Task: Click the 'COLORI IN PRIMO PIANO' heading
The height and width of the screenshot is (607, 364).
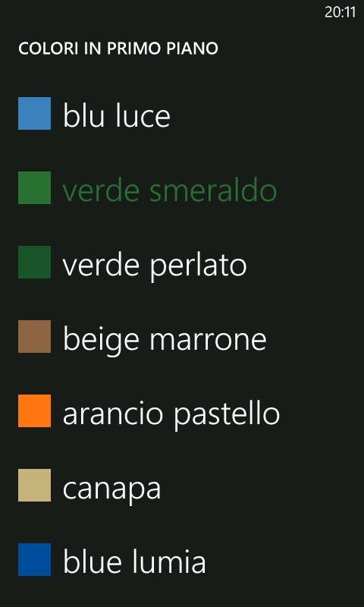Action: pos(118,49)
